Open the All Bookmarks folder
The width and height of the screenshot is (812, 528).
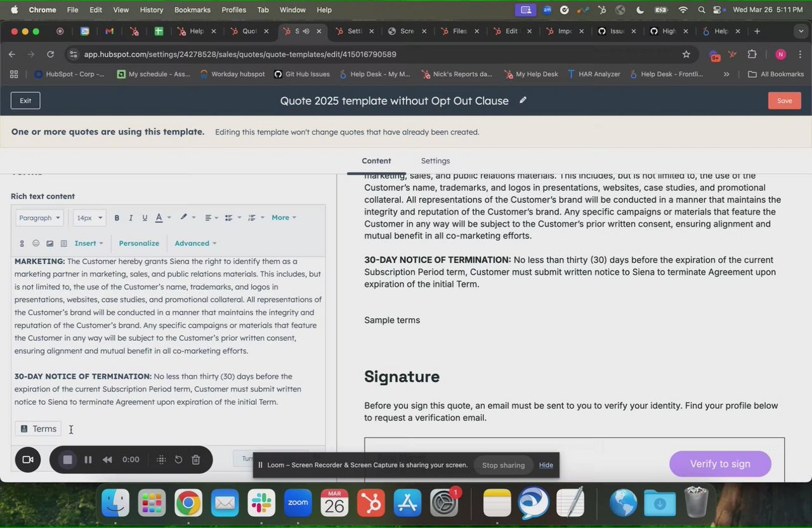coord(776,74)
